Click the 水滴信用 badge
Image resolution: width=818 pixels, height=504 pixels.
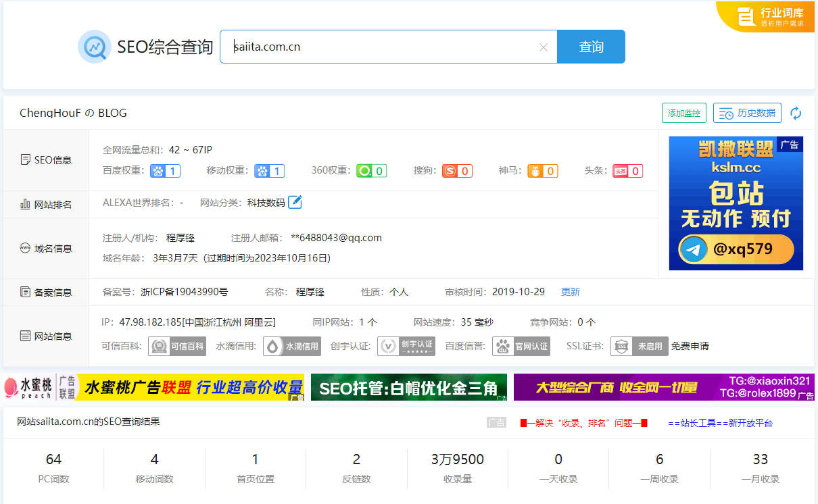292,346
